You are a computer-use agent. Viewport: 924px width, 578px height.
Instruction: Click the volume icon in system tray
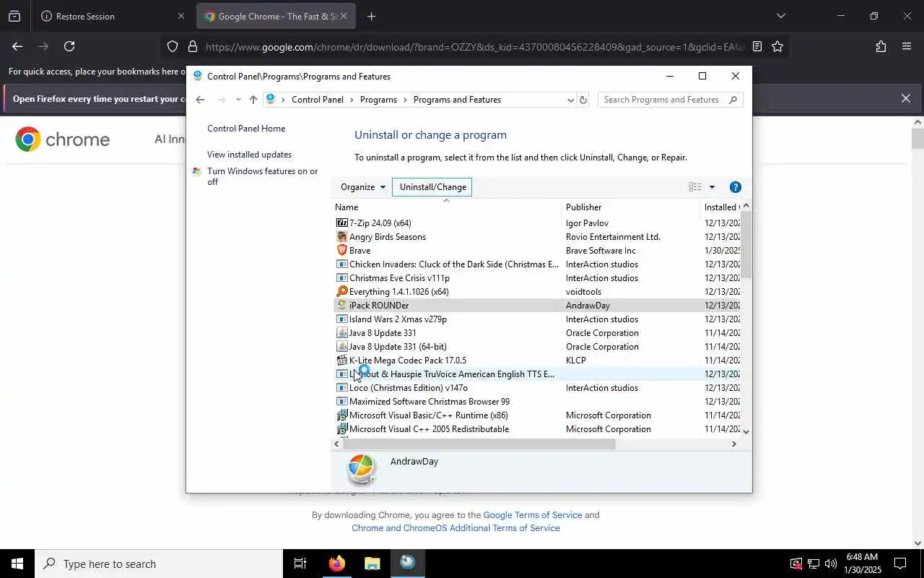click(831, 564)
